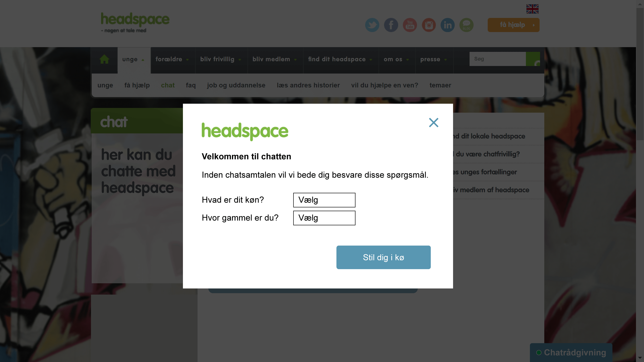Open the LinkedIn social icon
Screen dimensions: 644x362
447,25
